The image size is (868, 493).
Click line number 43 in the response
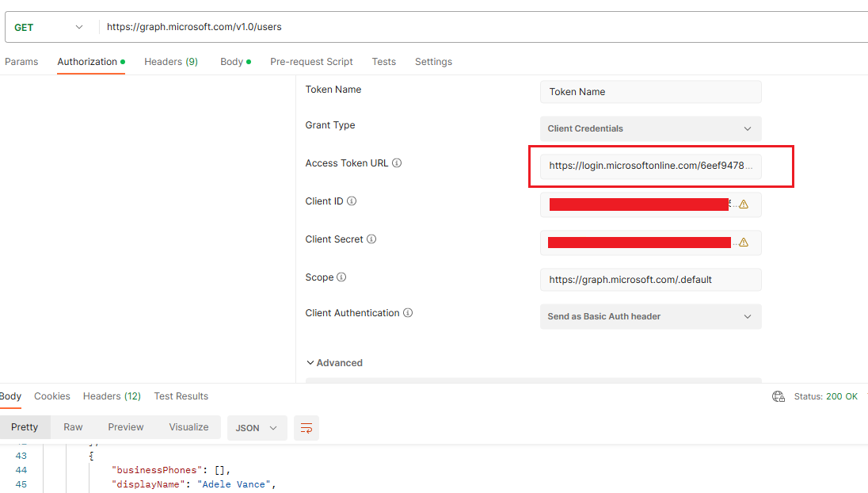tap(21, 456)
